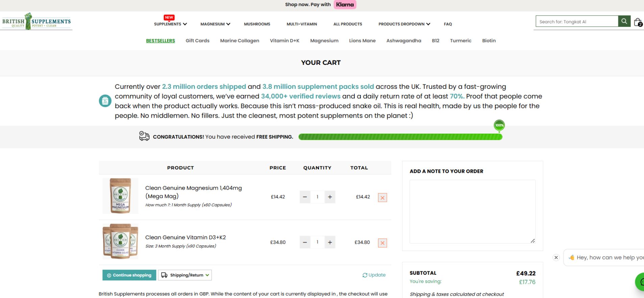The width and height of the screenshot is (644, 298).
Task: Open Clean Genuine Vitamin D3+K2 title
Action: pyautogui.click(x=185, y=237)
